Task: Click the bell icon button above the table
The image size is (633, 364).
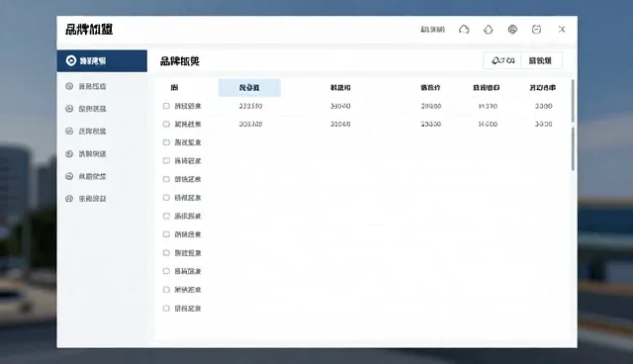Action: pos(502,60)
